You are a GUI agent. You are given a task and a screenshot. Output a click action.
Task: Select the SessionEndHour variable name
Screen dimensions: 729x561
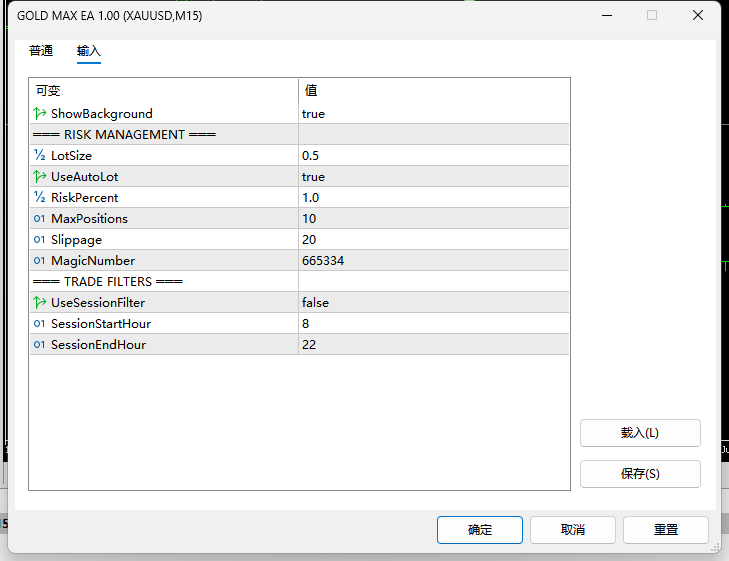(x=99, y=344)
